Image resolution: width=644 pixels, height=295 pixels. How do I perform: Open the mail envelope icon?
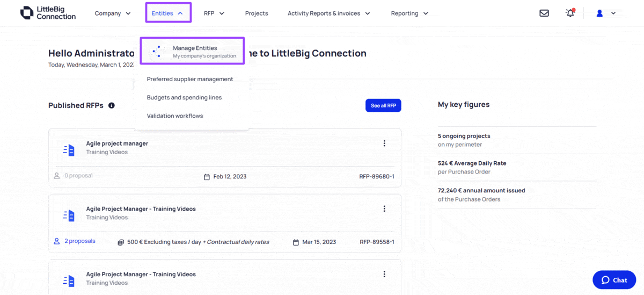point(544,13)
